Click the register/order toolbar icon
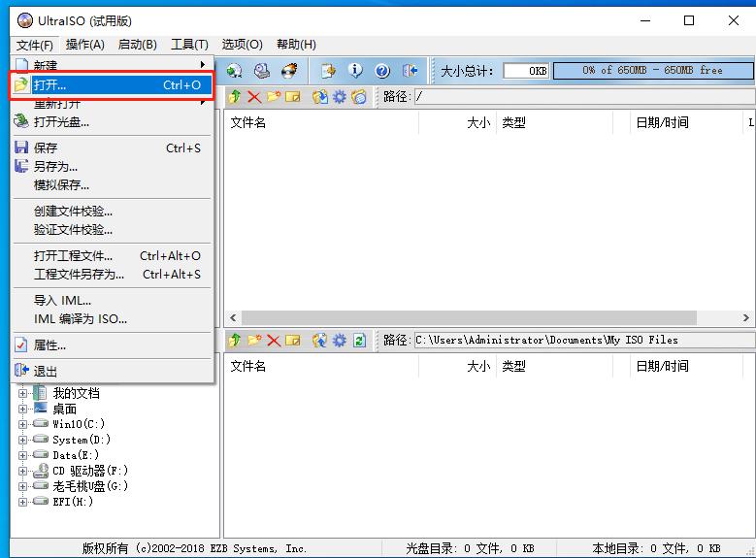The image size is (756, 558). click(x=329, y=71)
